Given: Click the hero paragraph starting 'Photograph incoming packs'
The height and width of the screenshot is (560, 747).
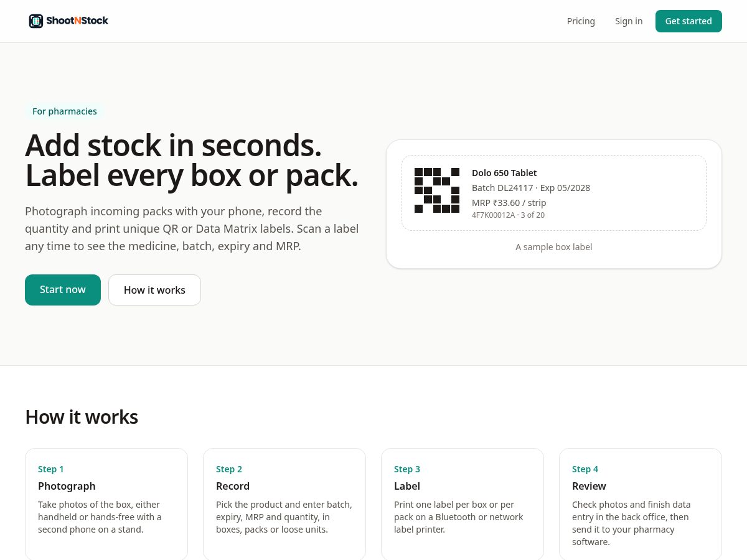Looking at the screenshot, I should coord(192,228).
